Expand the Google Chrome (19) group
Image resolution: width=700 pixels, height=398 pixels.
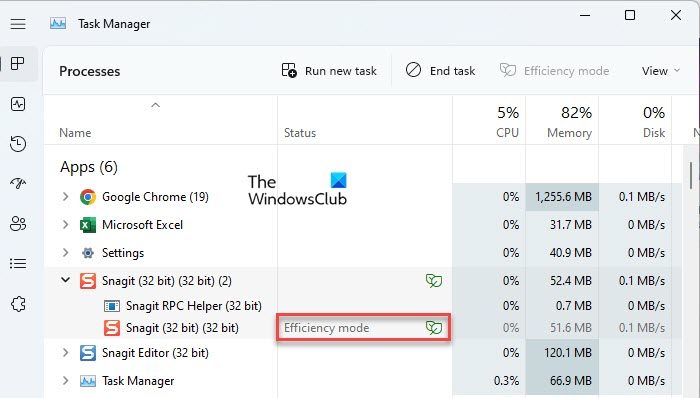coord(66,197)
